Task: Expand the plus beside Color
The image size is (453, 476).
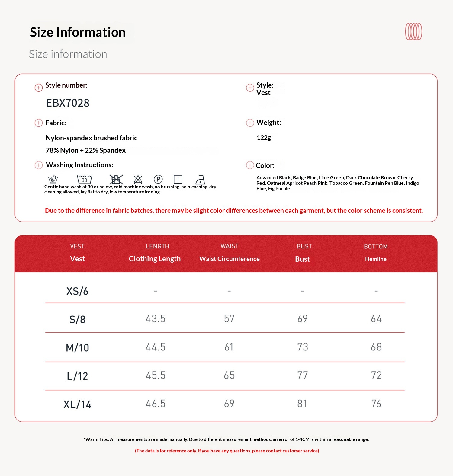Action: [250, 165]
